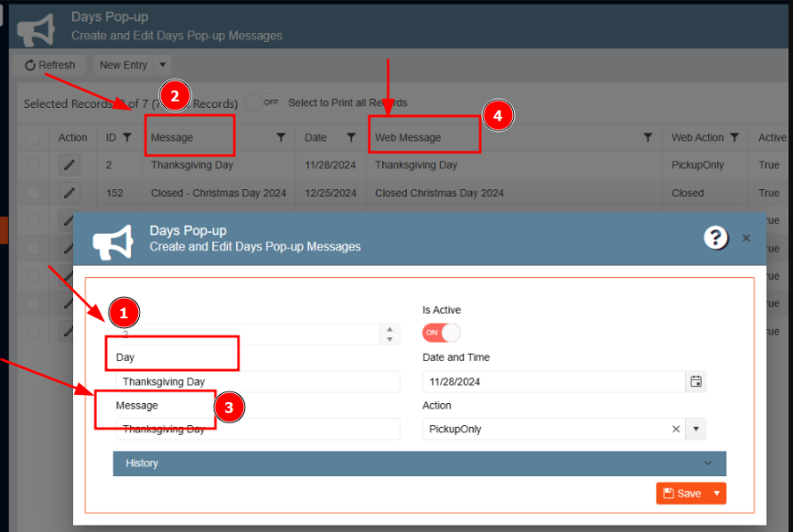Click the Day text field
The image size is (793, 532).
point(258,381)
